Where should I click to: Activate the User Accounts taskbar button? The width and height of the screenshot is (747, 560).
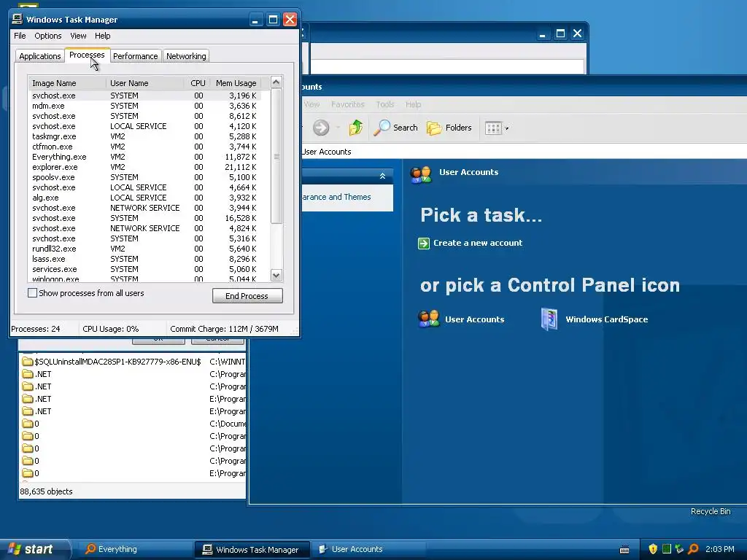coord(369,549)
